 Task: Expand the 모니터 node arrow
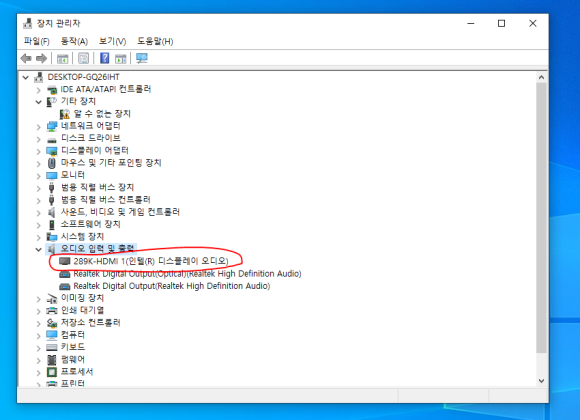[38, 176]
